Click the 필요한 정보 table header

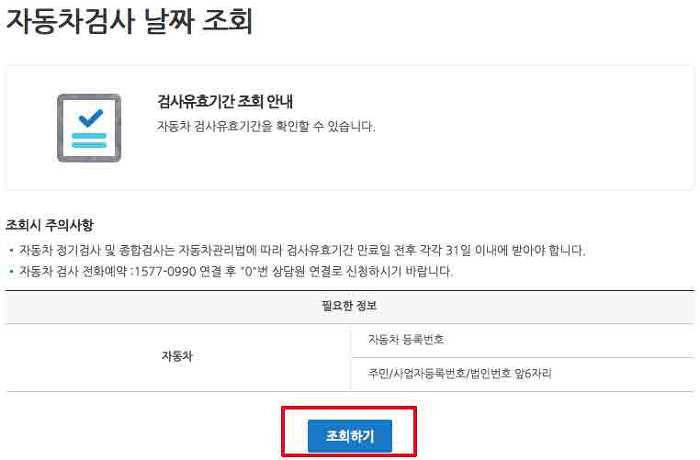[350, 306]
